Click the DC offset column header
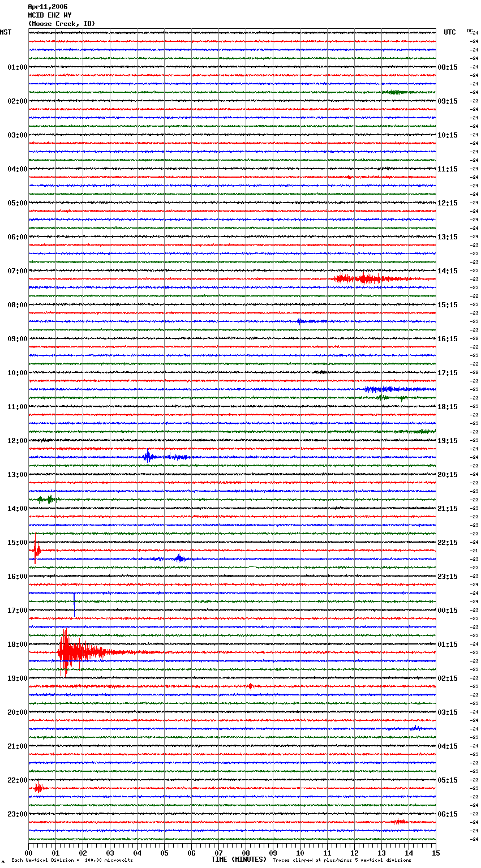481x868 pixels. [470, 31]
